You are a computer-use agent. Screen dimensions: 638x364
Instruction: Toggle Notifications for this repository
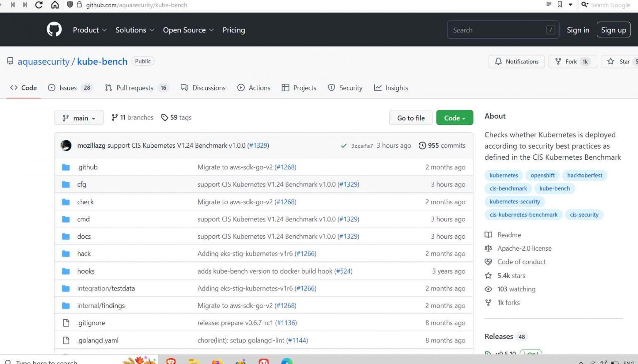pyautogui.click(x=517, y=61)
